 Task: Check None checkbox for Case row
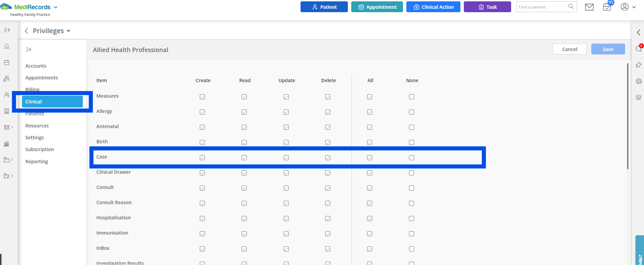(x=411, y=158)
